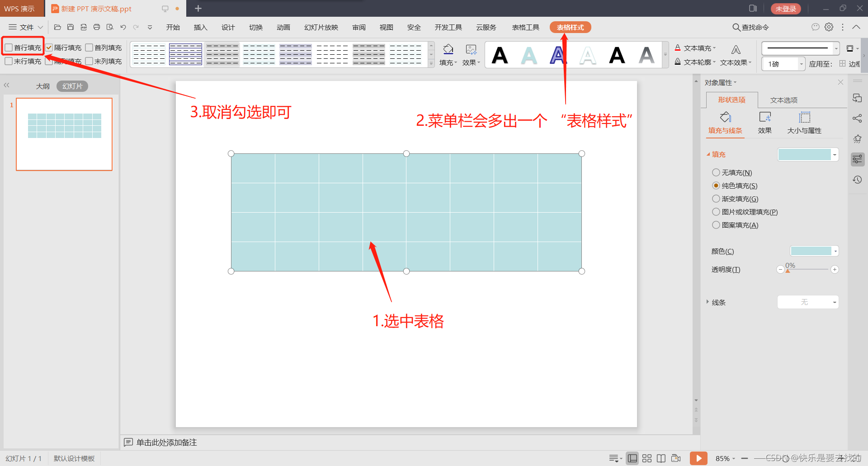Open settings gear icon in menu bar
The width and height of the screenshot is (868, 466).
[829, 27]
